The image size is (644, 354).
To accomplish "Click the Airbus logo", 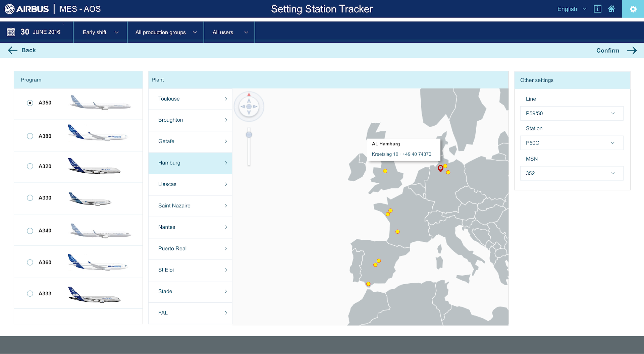I will (27, 9).
